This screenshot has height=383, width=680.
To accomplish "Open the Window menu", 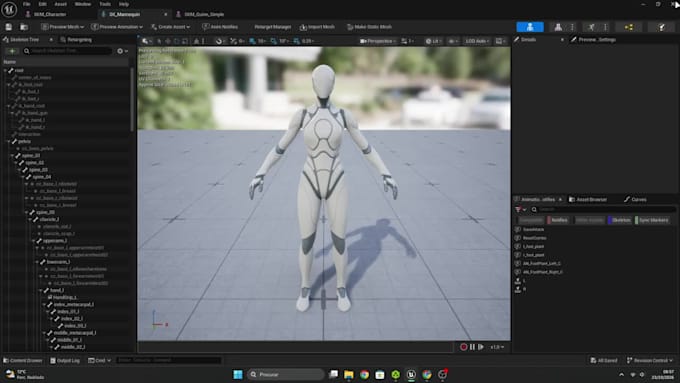I will (x=83, y=4).
